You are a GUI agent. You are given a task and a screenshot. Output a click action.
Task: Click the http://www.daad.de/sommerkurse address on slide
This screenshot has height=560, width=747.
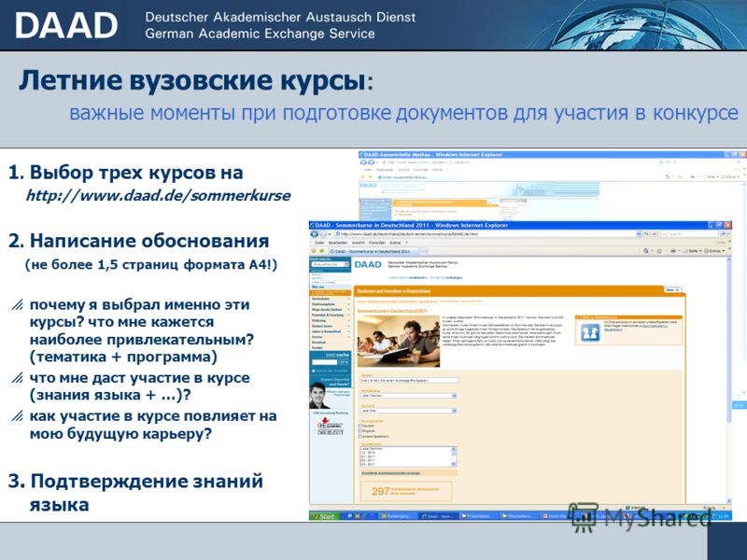[x=158, y=196]
